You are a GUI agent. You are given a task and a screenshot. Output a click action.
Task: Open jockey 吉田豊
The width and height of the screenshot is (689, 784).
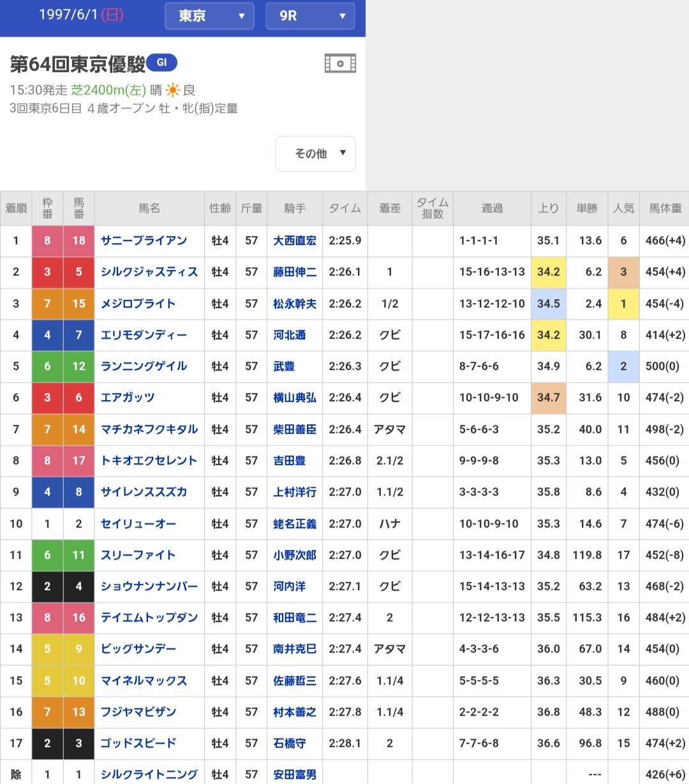[x=290, y=461]
